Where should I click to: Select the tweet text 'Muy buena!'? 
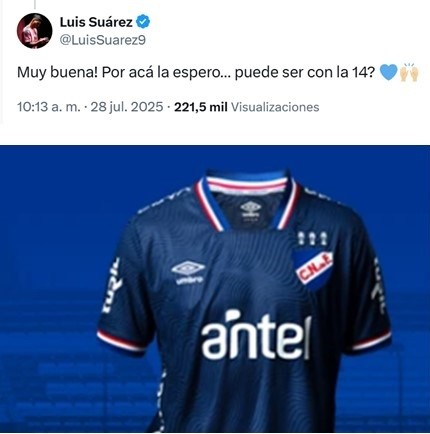[57, 73]
